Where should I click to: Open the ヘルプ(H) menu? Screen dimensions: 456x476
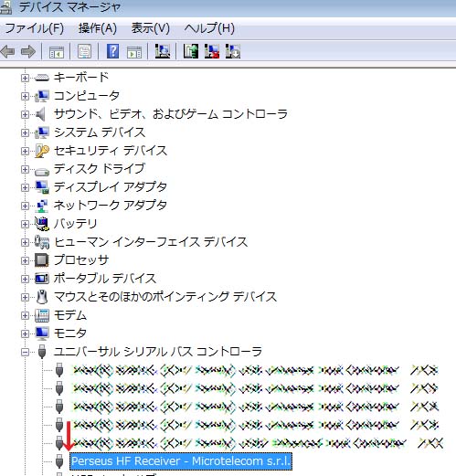click(209, 28)
